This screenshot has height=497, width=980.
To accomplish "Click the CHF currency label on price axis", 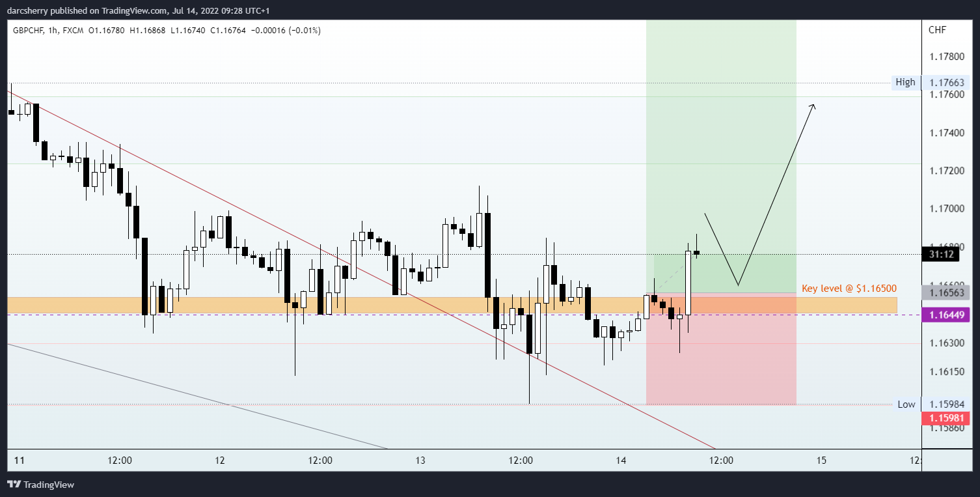I will click(937, 30).
